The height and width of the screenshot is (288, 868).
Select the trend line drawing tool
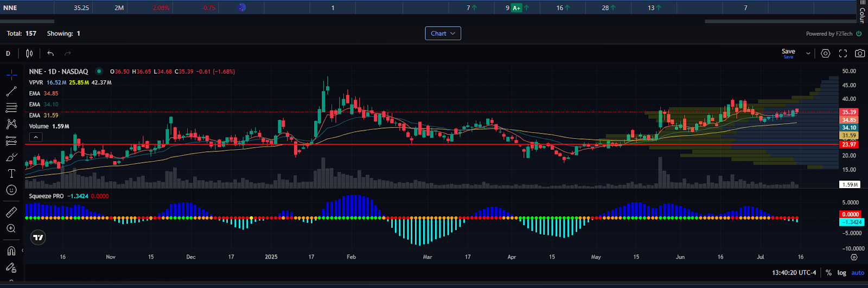(11, 91)
